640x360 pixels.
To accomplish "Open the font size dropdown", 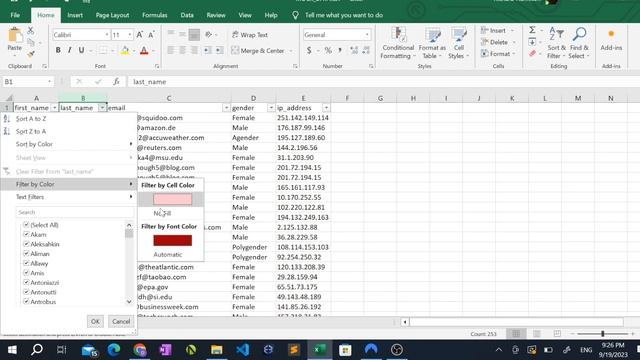I will point(129,35).
